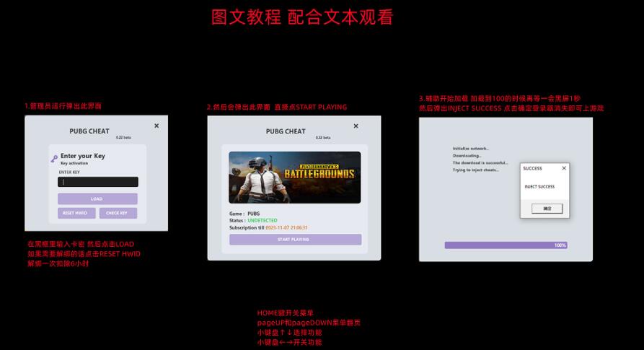Click the 'pageUP和pageDOWN' instruction line
Viewport: 644px width, 350px height.
(309, 323)
